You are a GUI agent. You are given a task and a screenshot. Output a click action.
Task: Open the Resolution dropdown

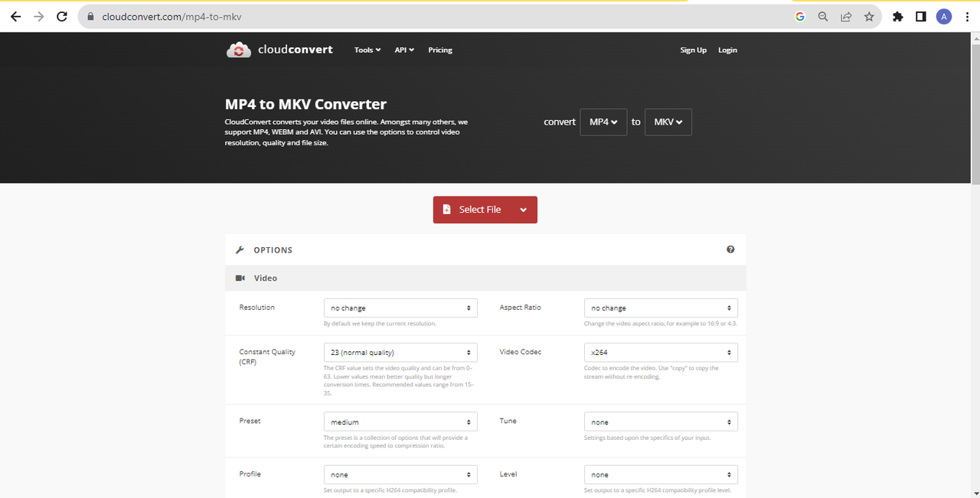tap(400, 308)
